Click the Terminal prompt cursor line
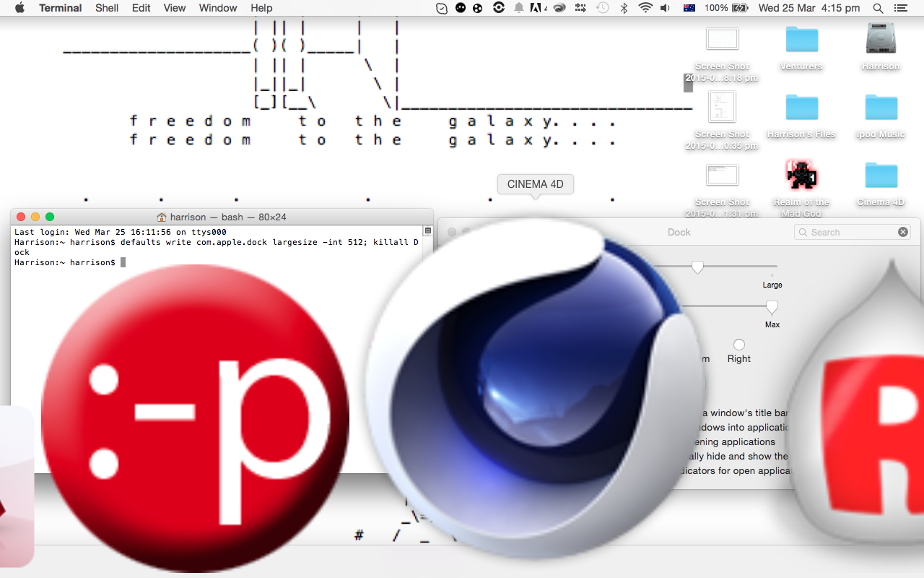Image resolution: width=924 pixels, height=578 pixels. 70,262
